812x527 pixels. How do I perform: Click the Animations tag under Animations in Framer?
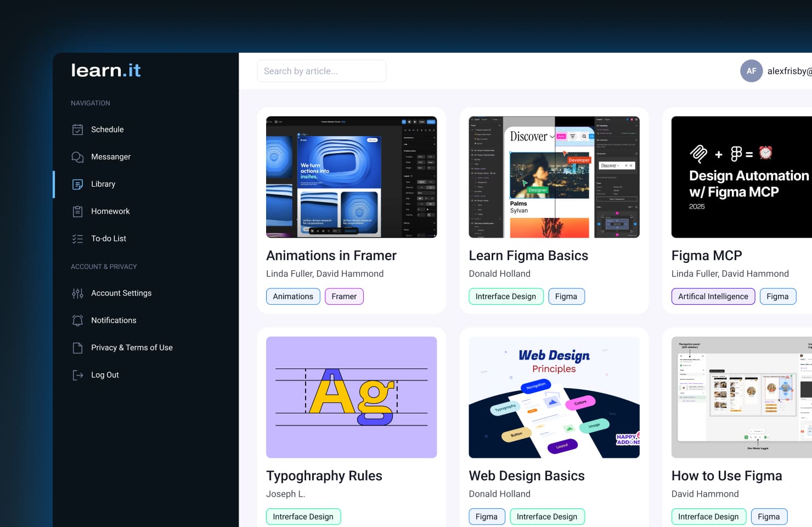tap(293, 296)
